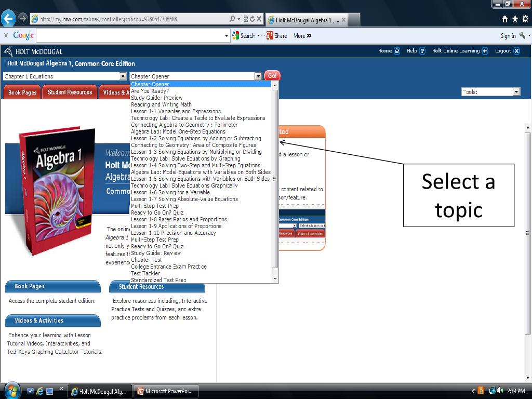This screenshot has width=532, height=399.
Task: Click the Show Desktop quick launch icon
Action: coord(49,391)
